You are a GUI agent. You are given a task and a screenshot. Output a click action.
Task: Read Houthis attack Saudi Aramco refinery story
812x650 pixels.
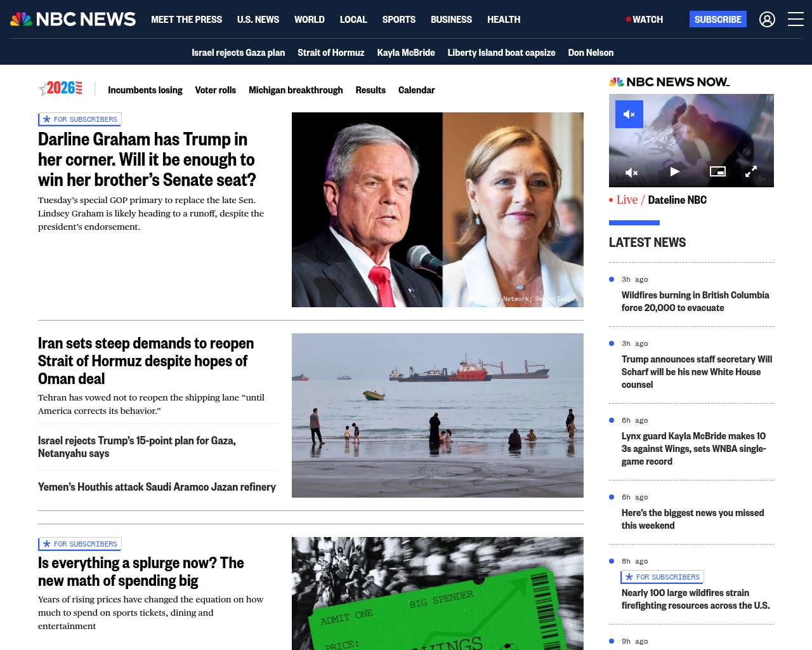pyautogui.click(x=157, y=487)
